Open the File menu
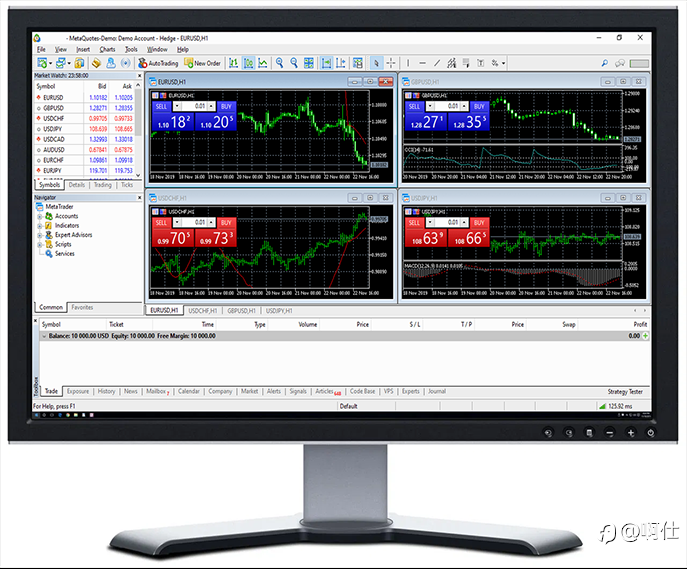The height and width of the screenshot is (569, 687). tap(41, 49)
